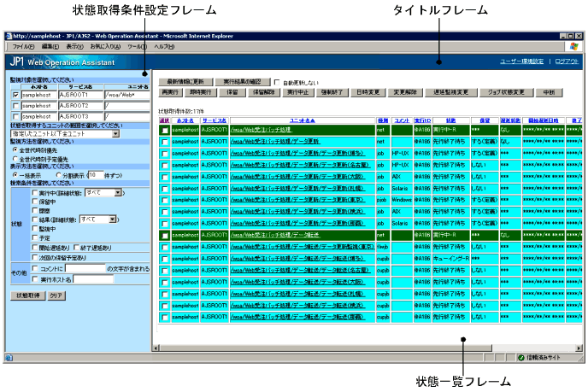Click the 日時変更 button

click(x=368, y=92)
